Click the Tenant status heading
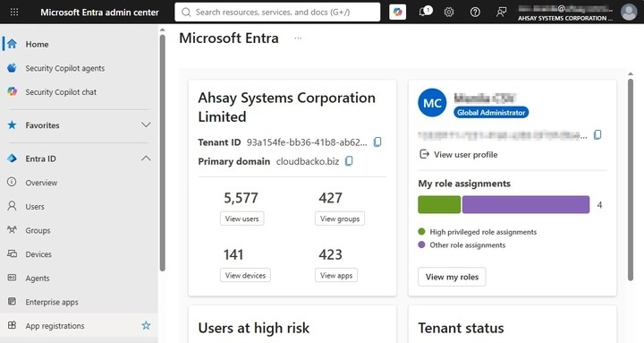This screenshot has width=644, height=343. [x=461, y=328]
